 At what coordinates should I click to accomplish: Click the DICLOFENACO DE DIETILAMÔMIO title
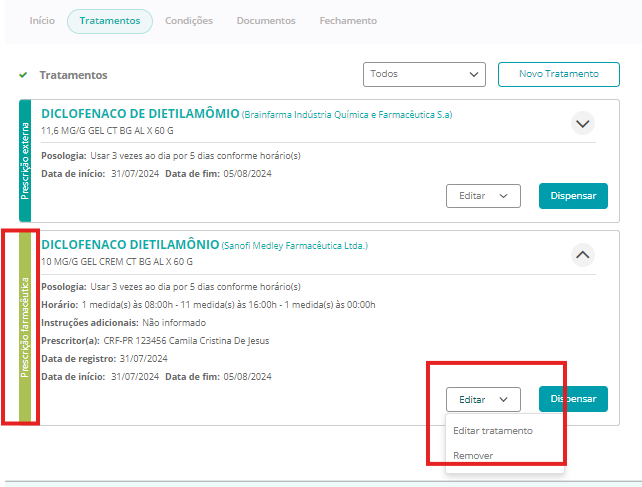(x=140, y=113)
